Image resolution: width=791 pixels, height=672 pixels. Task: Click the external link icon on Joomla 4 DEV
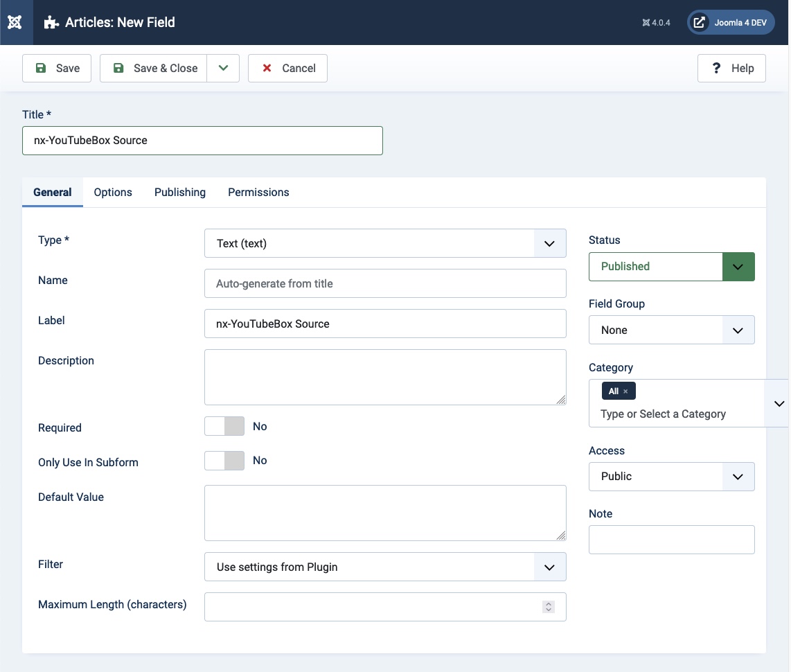pyautogui.click(x=699, y=22)
